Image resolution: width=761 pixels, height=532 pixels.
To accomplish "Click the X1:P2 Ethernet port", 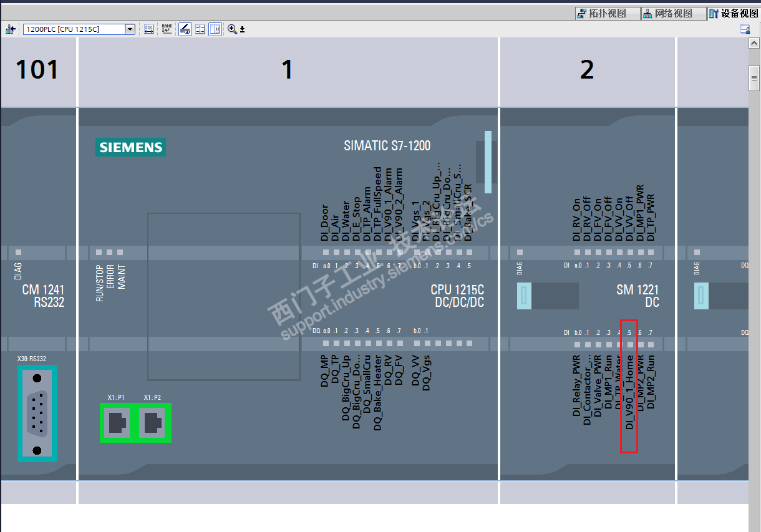I will tap(153, 423).
